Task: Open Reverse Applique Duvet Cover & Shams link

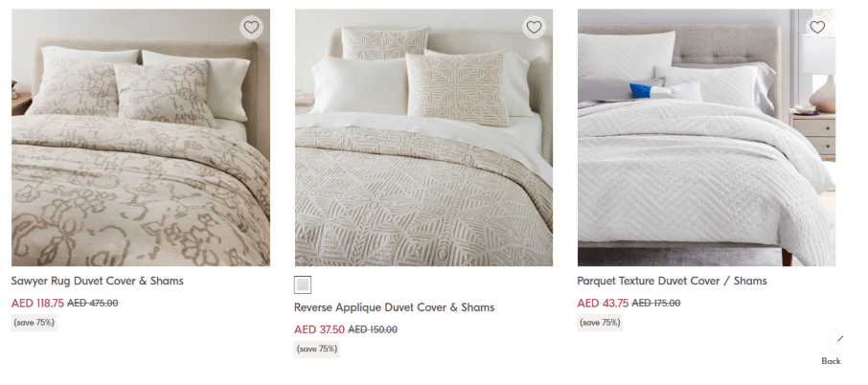Action: (x=394, y=307)
